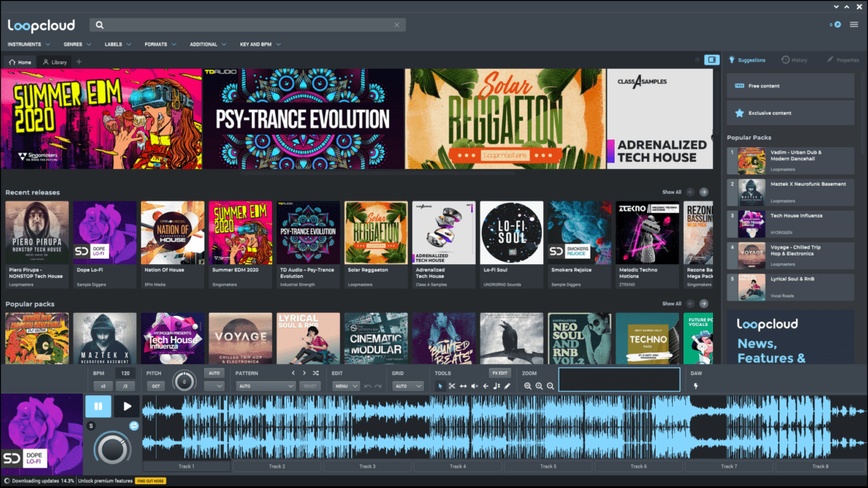The image size is (868, 488).
Task: Select the left-arrow reverse tool
Action: [485, 387]
